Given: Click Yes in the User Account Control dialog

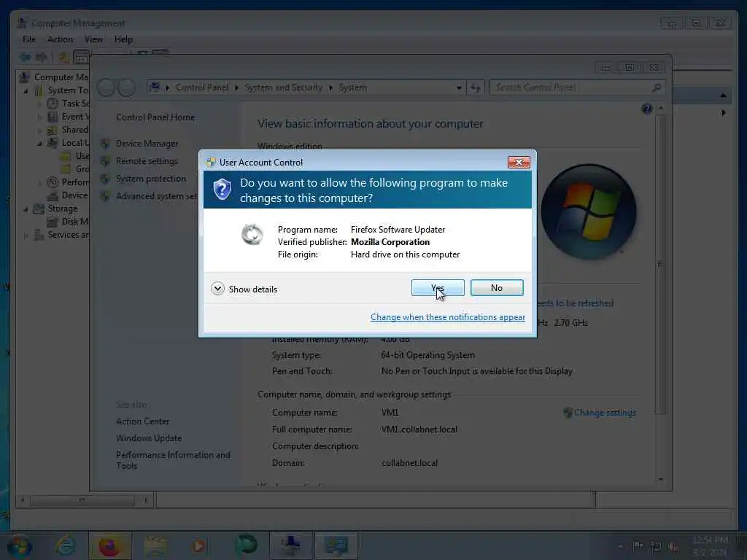Looking at the screenshot, I should click(438, 287).
